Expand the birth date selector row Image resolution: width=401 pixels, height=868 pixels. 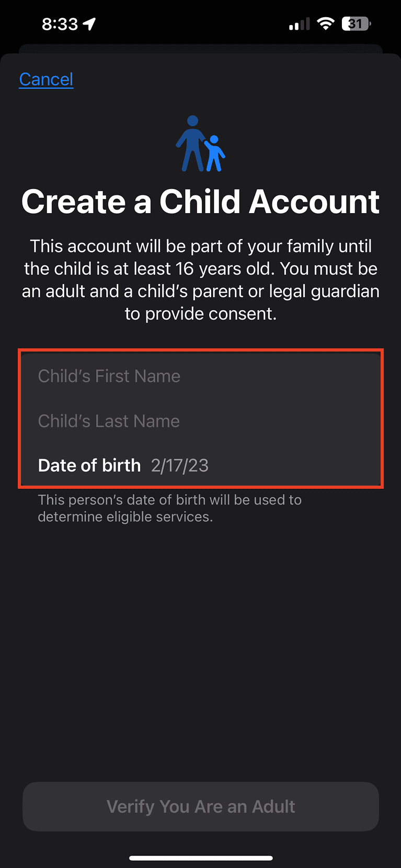click(x=200, y=465)
